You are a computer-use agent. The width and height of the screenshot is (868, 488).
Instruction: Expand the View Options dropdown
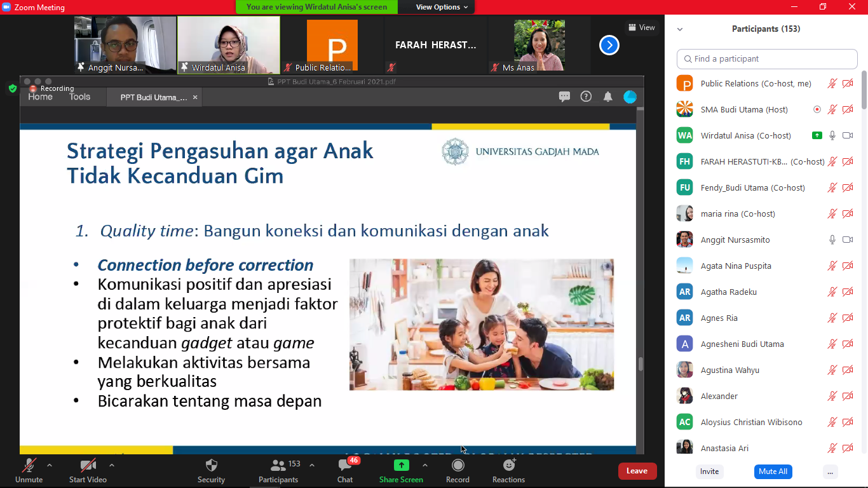pyautogui.click(x=442, y=7)
